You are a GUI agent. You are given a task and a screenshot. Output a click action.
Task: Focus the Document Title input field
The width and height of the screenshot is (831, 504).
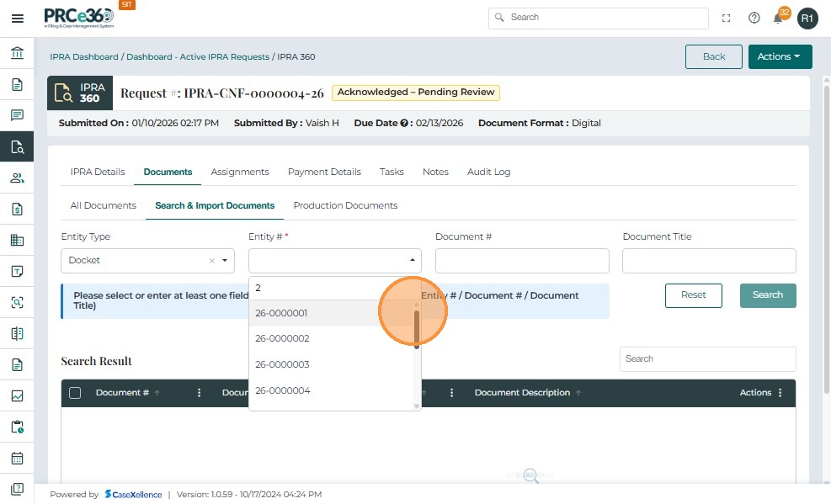709,261
